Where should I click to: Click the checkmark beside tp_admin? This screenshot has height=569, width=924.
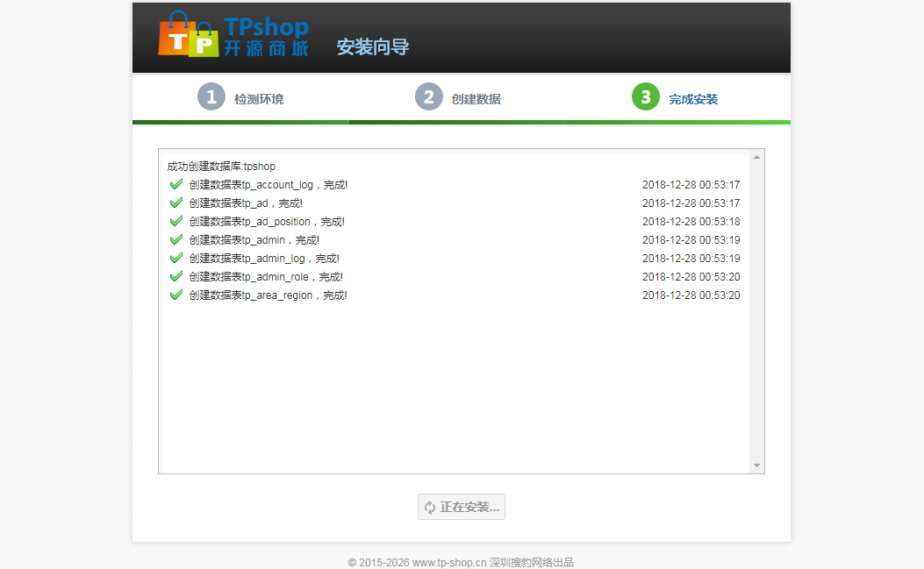click(x=175, y=239)
